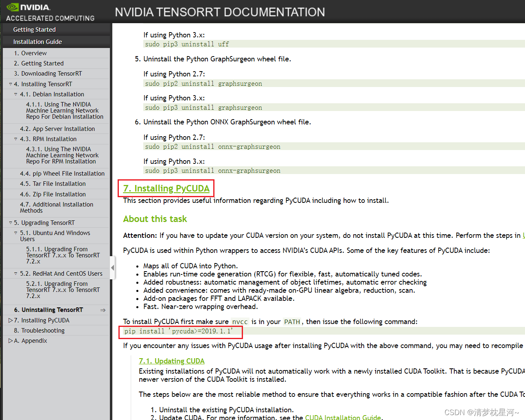
Task: Click the NVIDIA logo in header
Action: [28, 7]
